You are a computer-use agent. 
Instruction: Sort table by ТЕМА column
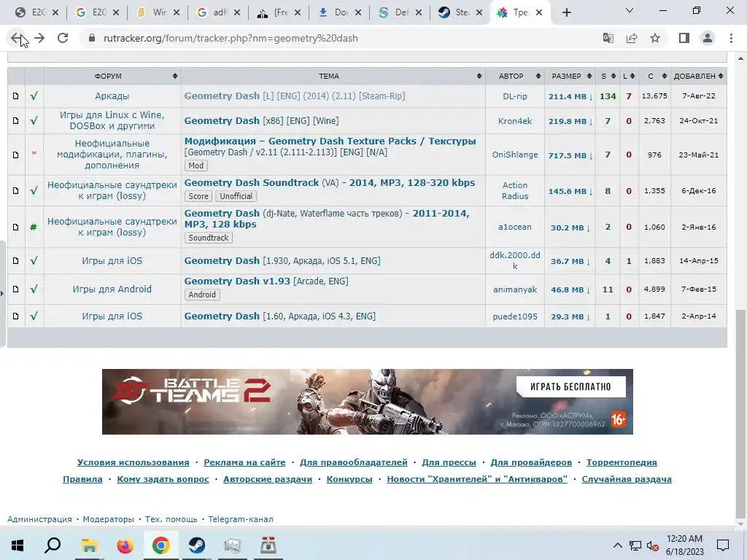[x=333, y=76]
